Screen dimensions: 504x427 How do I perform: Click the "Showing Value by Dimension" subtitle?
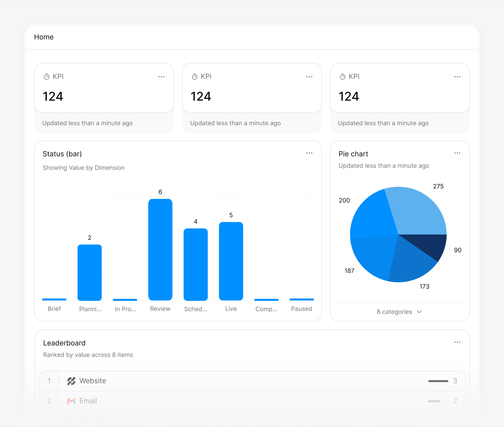pos(84,168)
